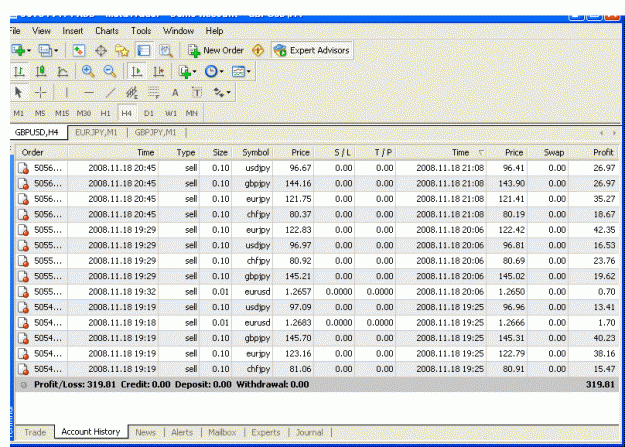Viewport: 625px width, 447px height.
Task: Switch timeframe to MN
Action: coord(192,113)
